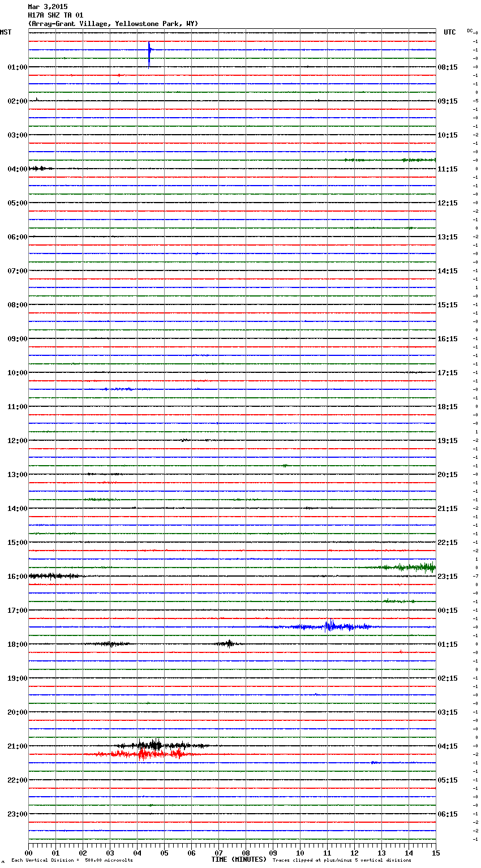Click the 17:15 UTC time label
The width and height of the screenshot is (481, 868).
[x=448, y=373]
